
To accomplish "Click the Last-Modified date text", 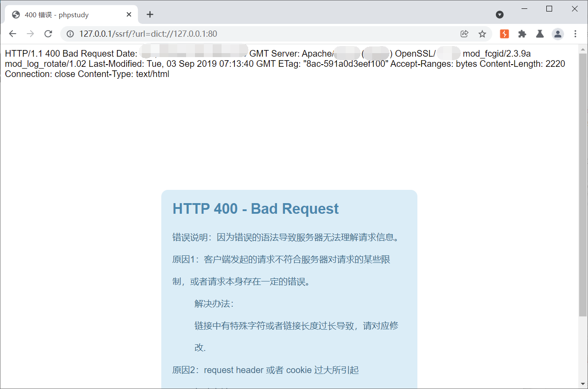I will tap(183, 64).
